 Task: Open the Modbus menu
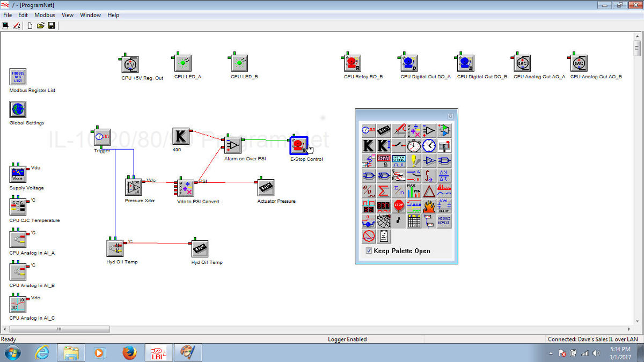(x=45, y=15)
